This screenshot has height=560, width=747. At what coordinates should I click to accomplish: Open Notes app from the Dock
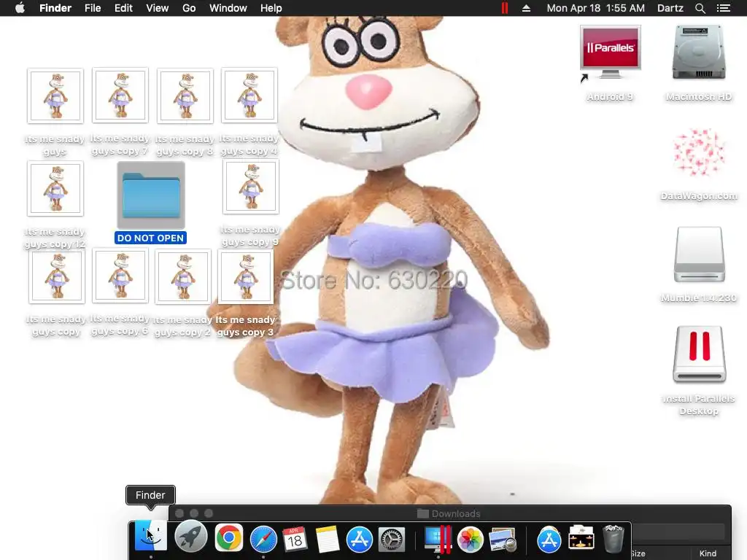pyautogui.click(x=328, y=539)
